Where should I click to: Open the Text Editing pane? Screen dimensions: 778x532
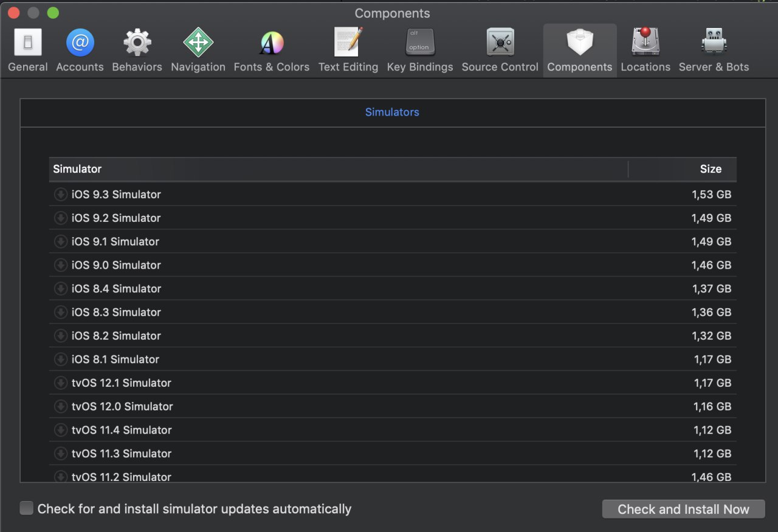pos(348,50)
